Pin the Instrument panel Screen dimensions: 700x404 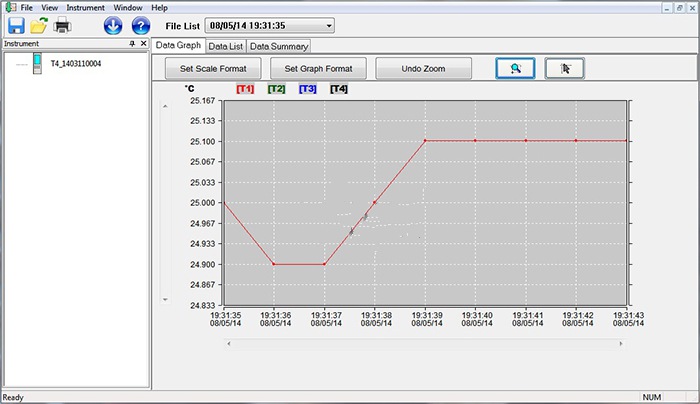click(132, 43)
